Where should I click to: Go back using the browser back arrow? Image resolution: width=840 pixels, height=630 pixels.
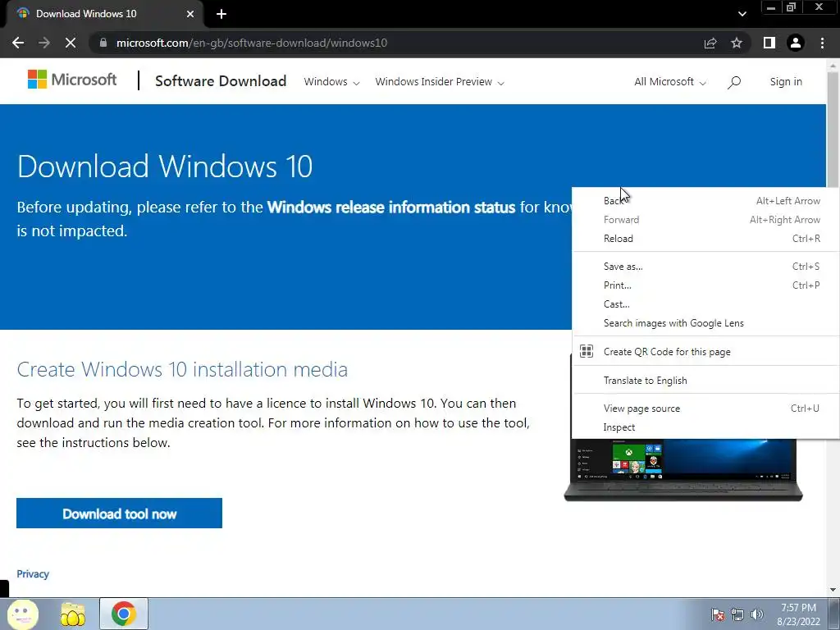18,43
